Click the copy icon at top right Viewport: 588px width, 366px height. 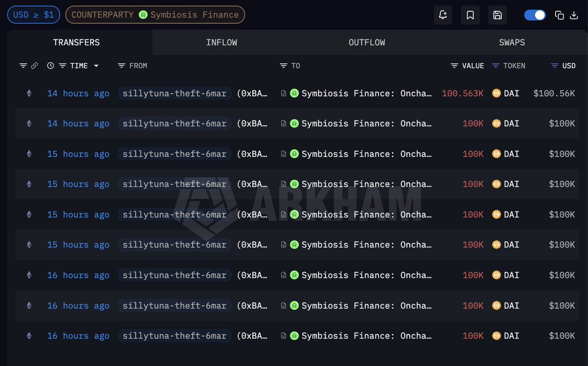[559, 15]
